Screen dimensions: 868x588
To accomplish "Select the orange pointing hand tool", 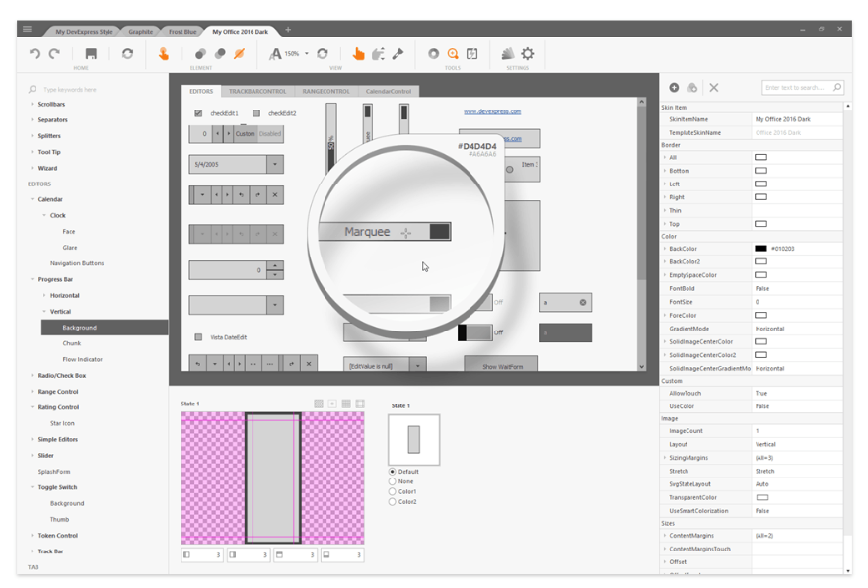I will click(359, 53).
